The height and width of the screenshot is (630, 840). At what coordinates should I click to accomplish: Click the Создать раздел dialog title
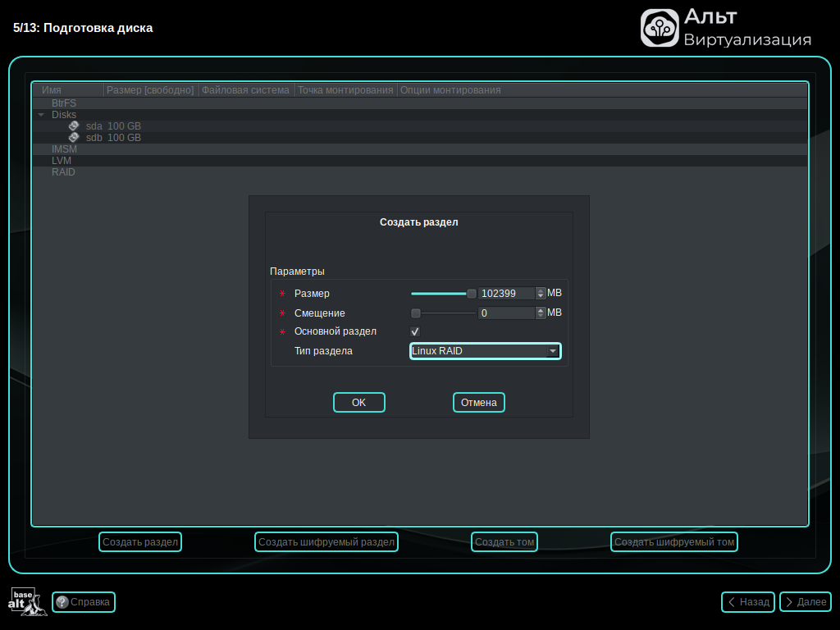point(419,221)
